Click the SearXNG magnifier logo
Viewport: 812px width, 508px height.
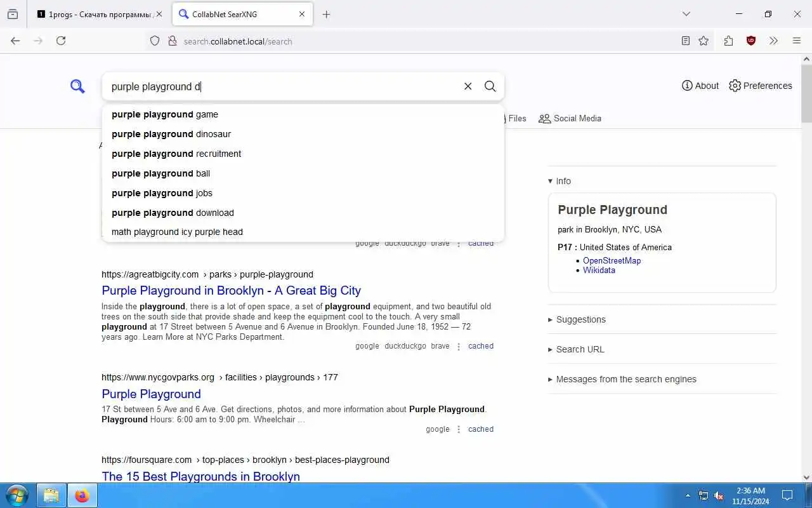pos(77,86)
